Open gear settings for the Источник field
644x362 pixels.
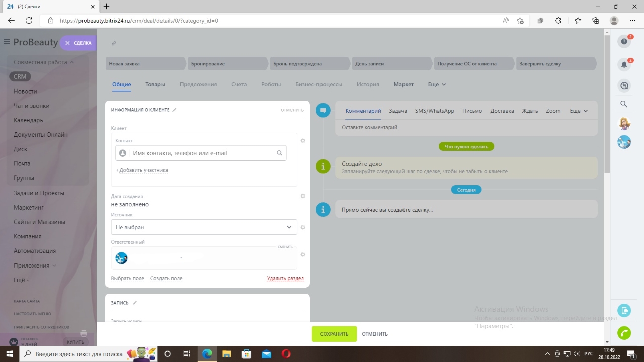pyautogui.click(x=303, y=227)
